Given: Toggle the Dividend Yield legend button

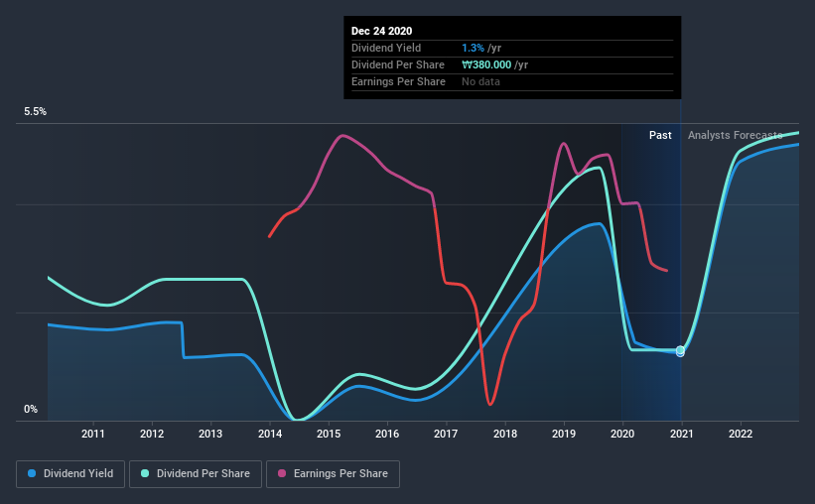Looking at the screenshot, I should 70,474.
